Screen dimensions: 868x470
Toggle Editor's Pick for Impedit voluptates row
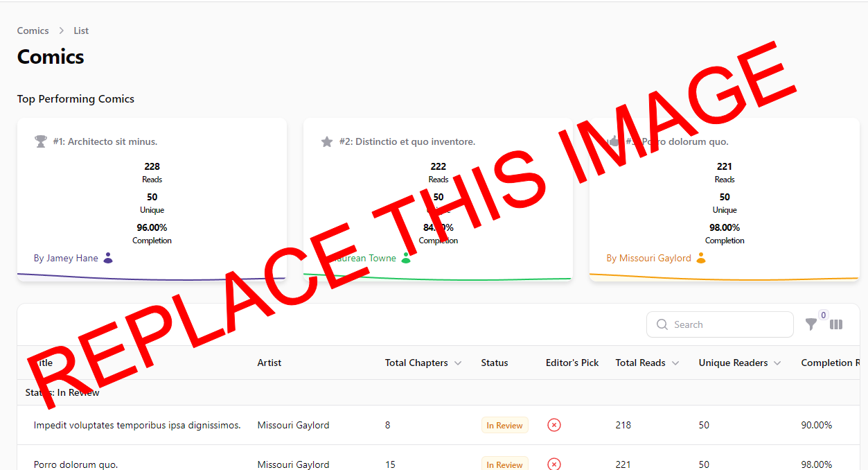(x=553, y=424)
